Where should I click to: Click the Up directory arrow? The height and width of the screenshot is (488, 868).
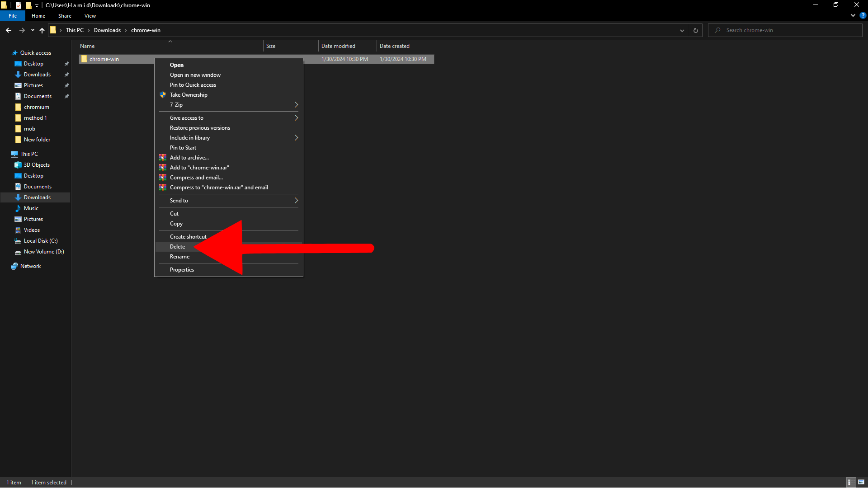coord(42,30)
